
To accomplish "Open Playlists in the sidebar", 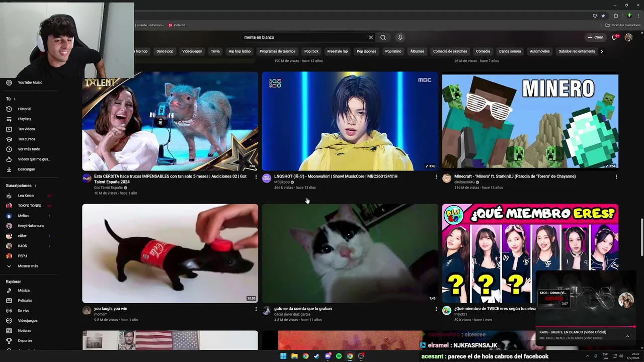I will click(x=24, y=119).
